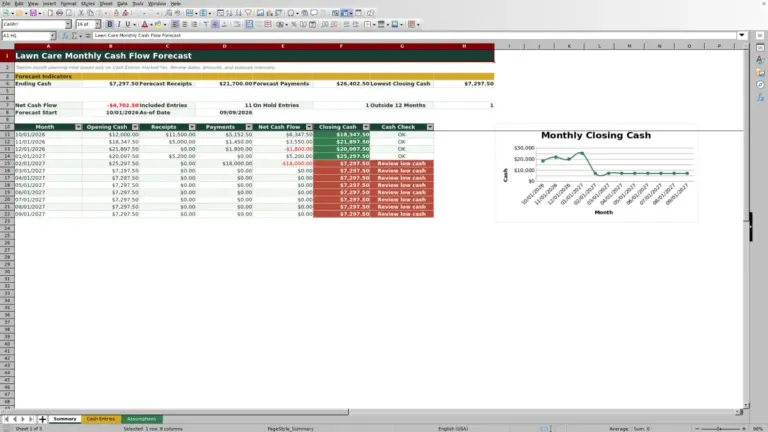Image resolution: width=768 pixels, height=432 pixels.
Task: Toggle Wrap Text button
Action: coord(237,24)
